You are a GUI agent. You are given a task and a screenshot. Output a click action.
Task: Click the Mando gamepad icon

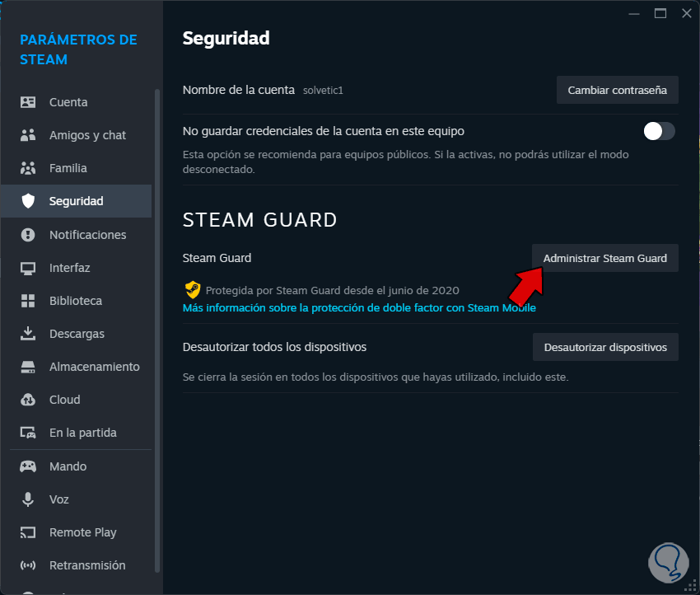coord(28,466)
